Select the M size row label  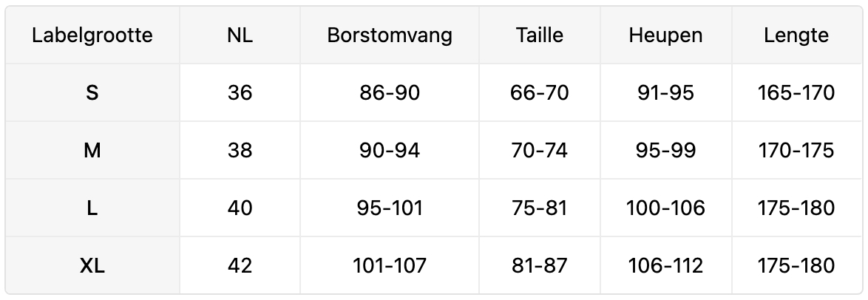point(92,151)
